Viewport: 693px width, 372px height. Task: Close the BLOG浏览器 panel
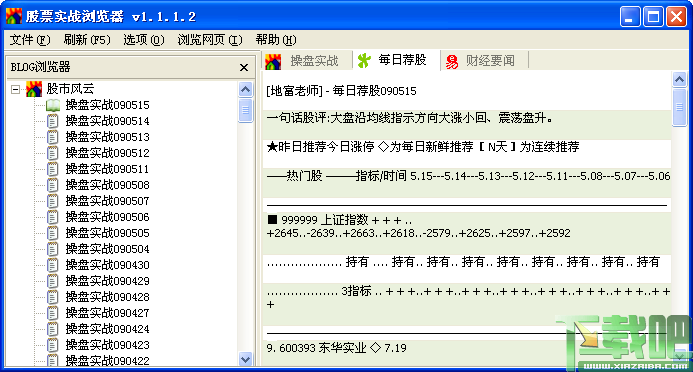(244, 67)
